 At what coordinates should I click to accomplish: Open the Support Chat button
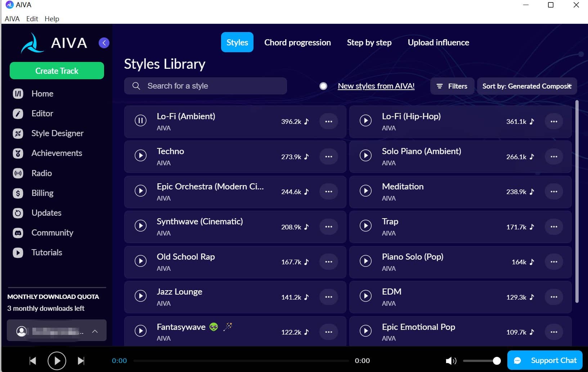544,360
